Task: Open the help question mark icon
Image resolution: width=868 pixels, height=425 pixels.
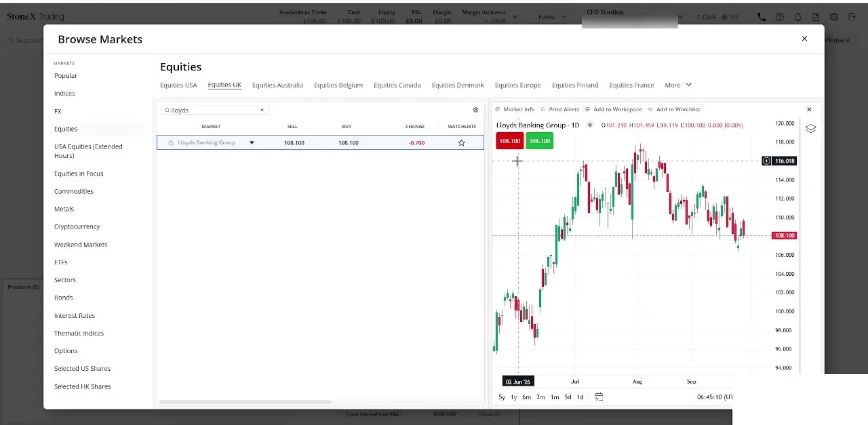Action: point(780,17)
